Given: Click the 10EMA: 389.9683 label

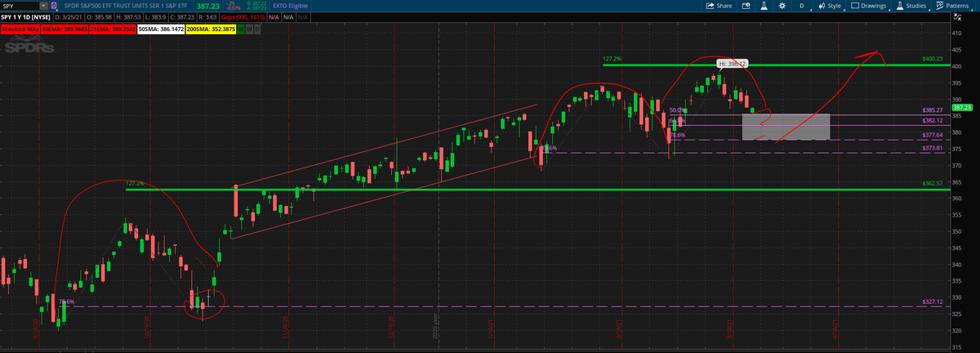Looking at the screenshot, I should 65,29.
